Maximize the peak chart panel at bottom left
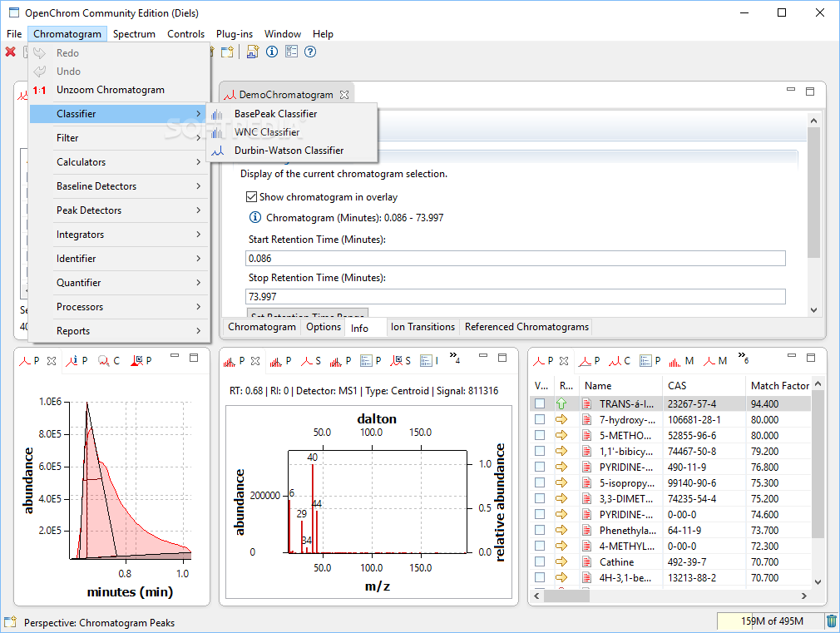This screenshot has height=633, width=840. [194, 357]
